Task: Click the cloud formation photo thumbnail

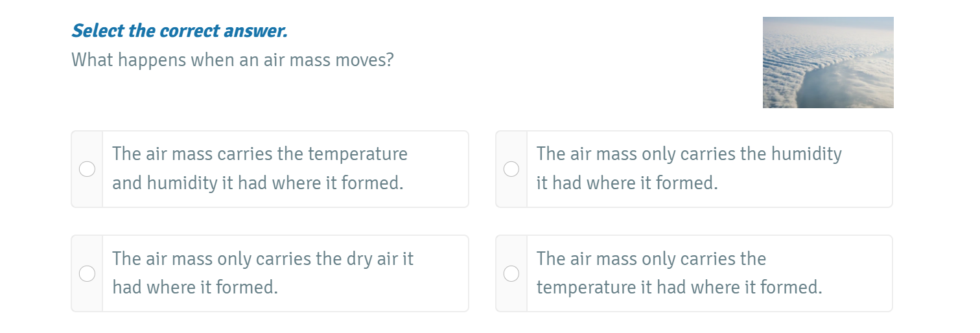Action: [828, 62]
